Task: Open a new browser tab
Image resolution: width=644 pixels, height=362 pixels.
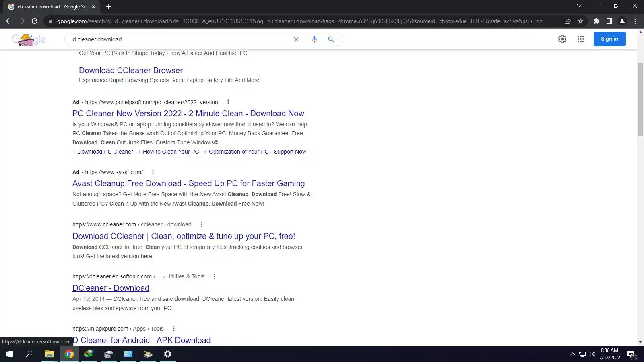Action: pyautogui.click(x=109, y=7)
